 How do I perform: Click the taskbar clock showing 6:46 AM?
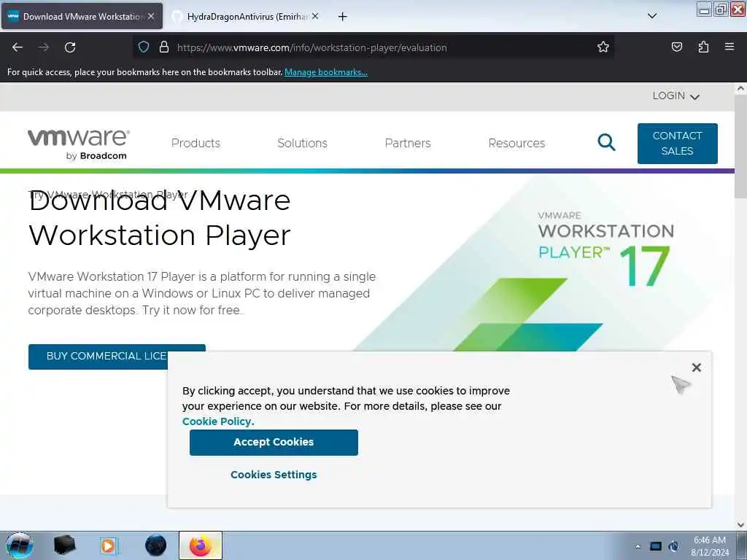point(710,546)
